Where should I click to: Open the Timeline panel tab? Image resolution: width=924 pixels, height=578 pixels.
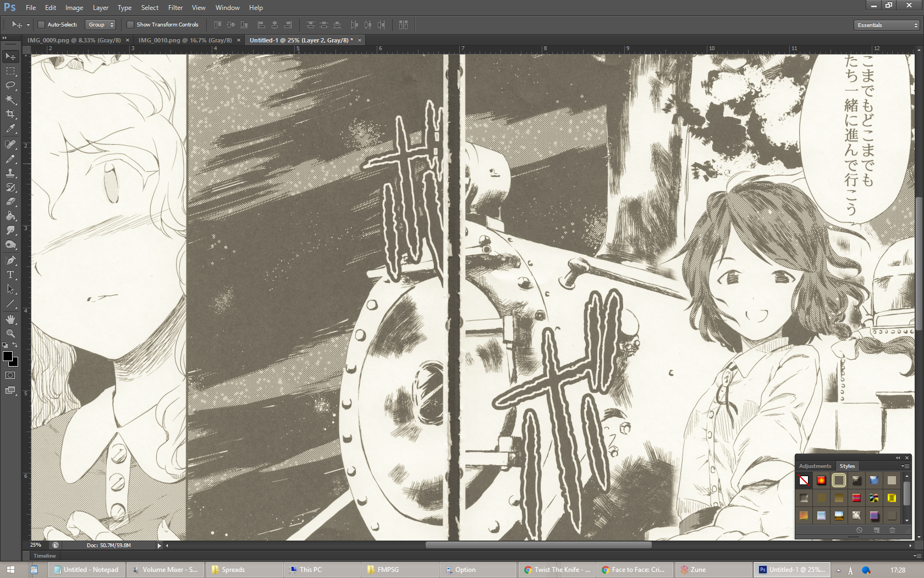(45, 555)
